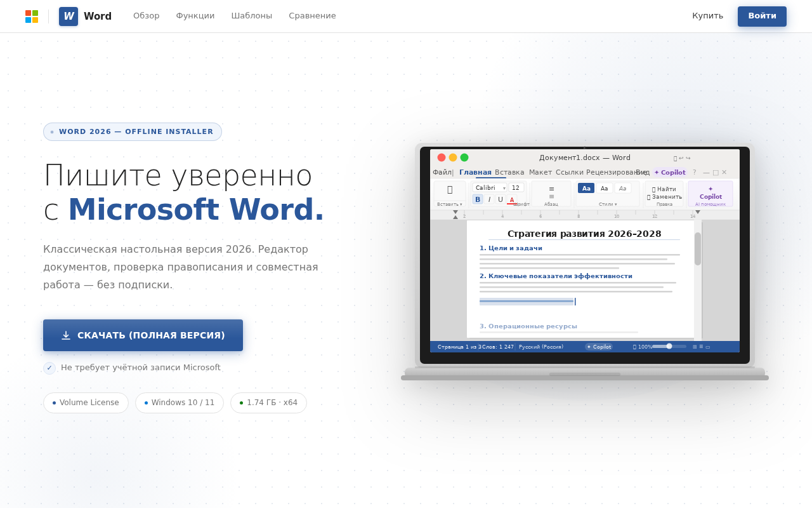Click the document vertical scrollbar thumb
Image resolution: width=812 pixels, height=508 pixels.
click(x=698, y=249)
